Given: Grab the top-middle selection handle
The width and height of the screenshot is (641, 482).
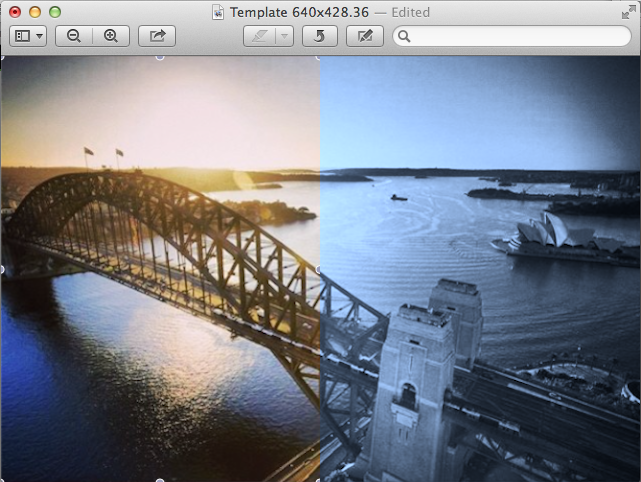Looking at the screenshot, I should (x=160, y=58).
